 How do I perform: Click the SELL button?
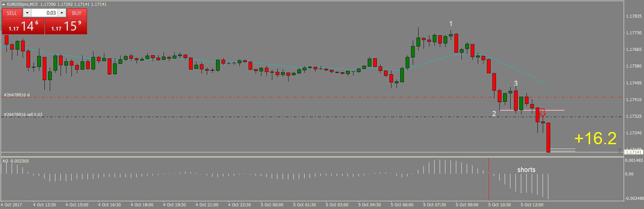[12, 13]
